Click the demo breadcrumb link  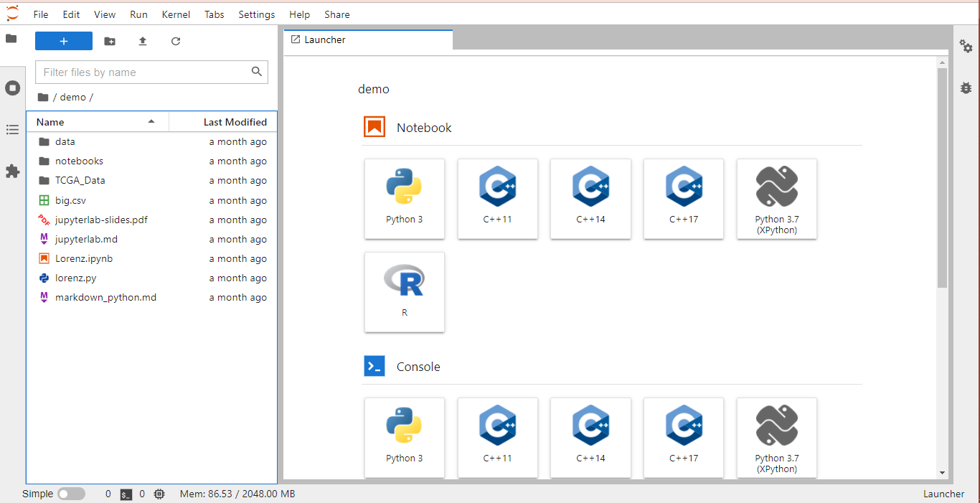[x=73, y=97]
